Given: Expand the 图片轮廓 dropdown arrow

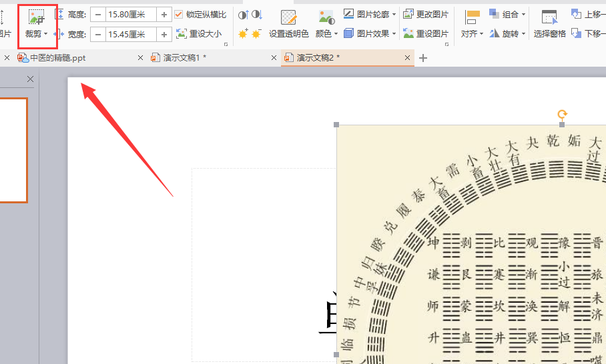Looking at the screenshot, I should [394, 15].
